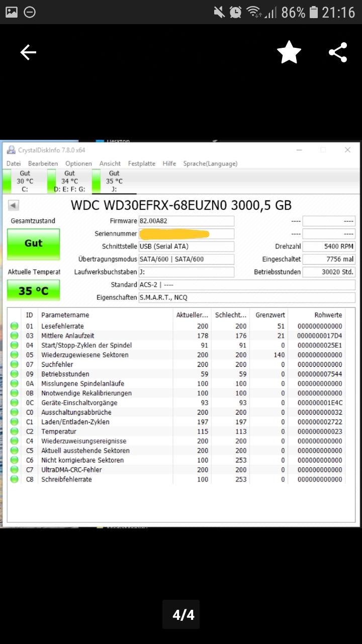Open the Hilfe menu
This screenshot has height=644, width=362.
(x=169, y=164)
